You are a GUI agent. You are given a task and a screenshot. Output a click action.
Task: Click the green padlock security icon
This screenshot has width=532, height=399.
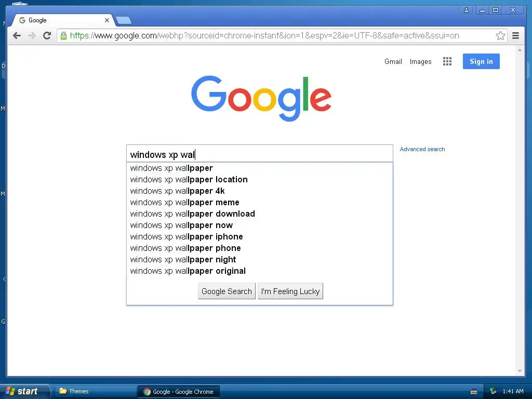[x=63, y=35]
